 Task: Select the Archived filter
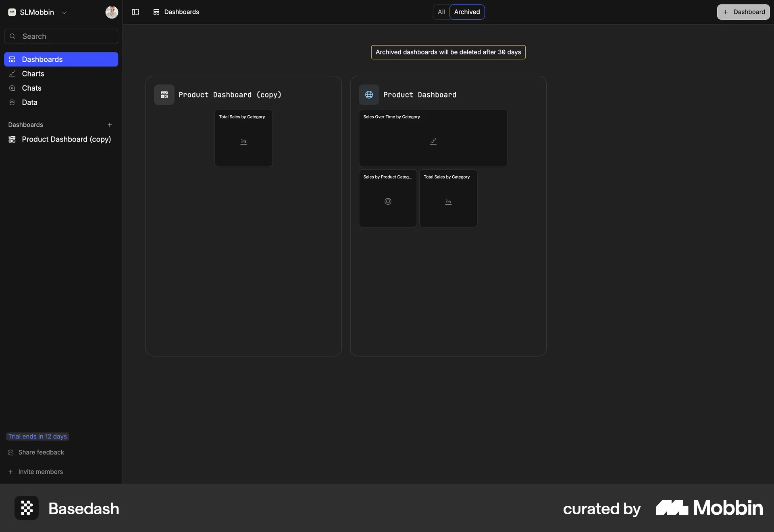pyautogui.click(x=466, y=12)
